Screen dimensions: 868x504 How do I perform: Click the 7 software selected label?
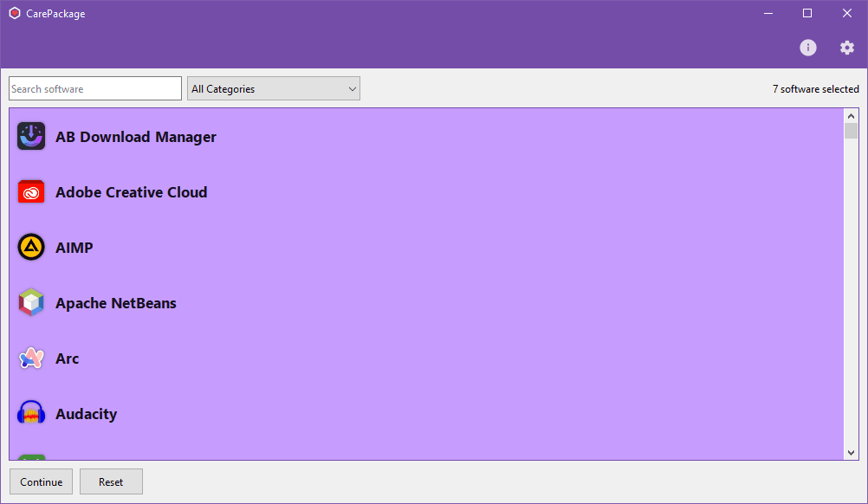[x=815, y=89]
